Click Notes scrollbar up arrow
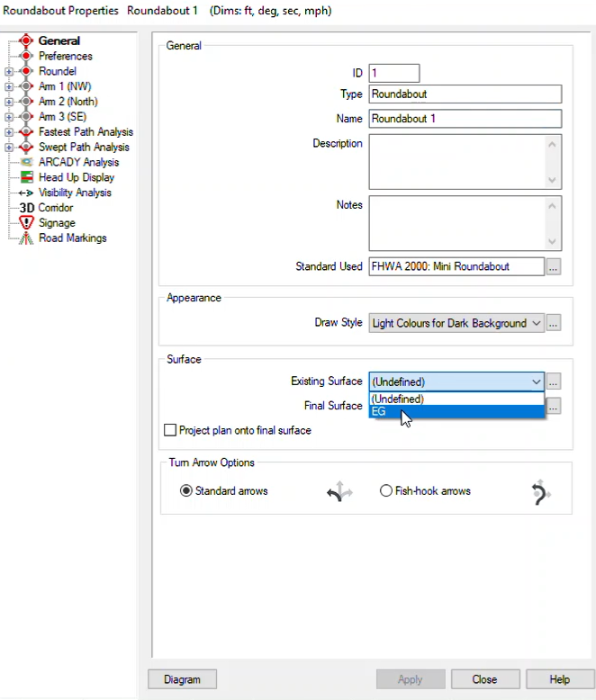The image size is (596, 700). point(552,206)
